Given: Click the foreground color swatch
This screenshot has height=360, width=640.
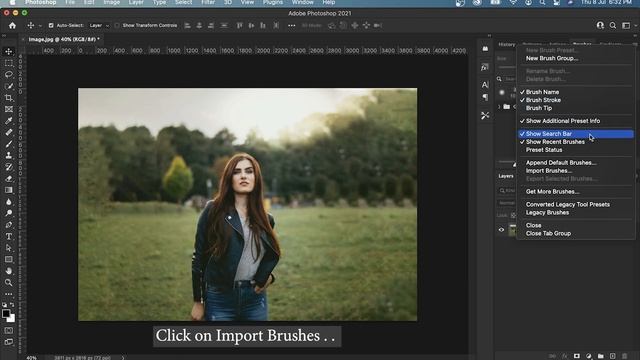Looking at the screenshot, I should (x=6, y=313).
